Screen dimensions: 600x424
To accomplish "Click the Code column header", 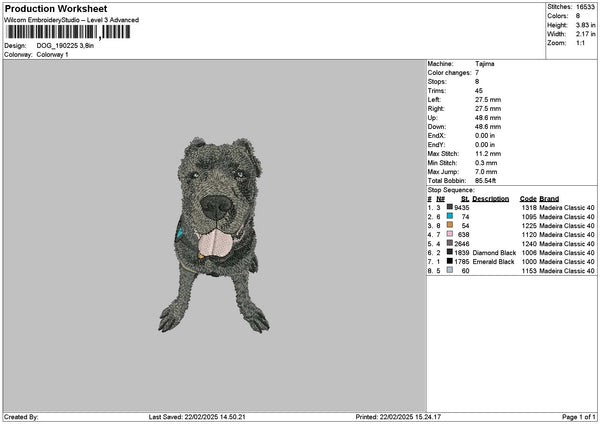I will click(x=528, y=199).
